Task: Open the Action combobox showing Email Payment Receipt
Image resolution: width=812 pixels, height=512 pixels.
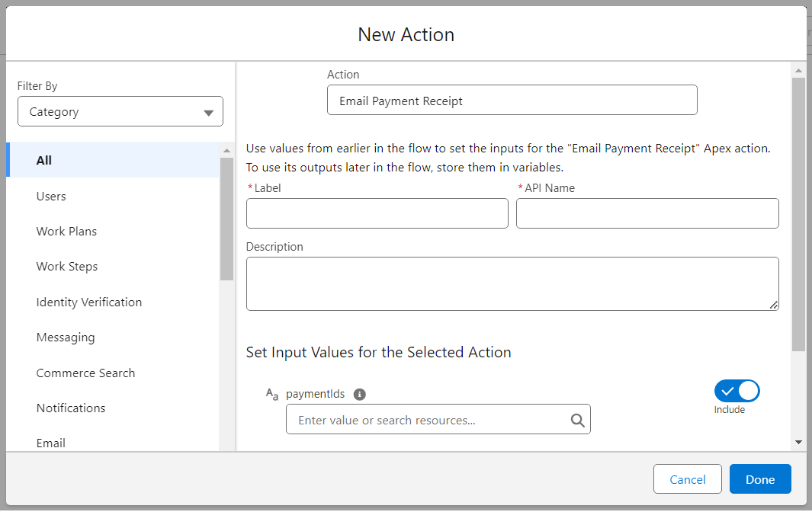Action: [x=512, y=101]
